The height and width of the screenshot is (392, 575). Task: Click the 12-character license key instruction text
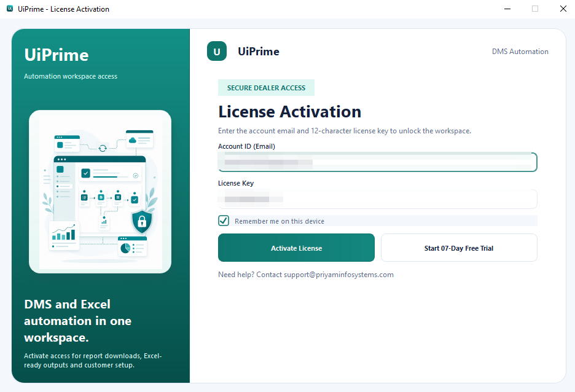345,131
